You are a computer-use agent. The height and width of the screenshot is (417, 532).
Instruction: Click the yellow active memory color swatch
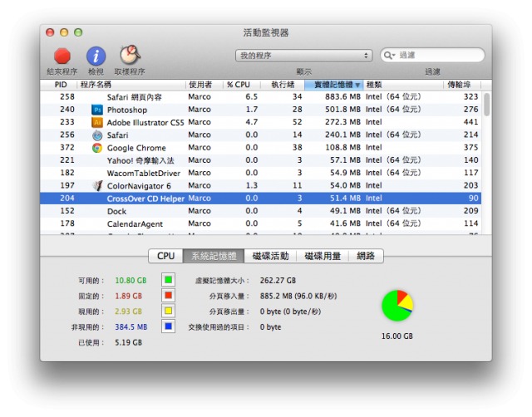click(168, 311)
